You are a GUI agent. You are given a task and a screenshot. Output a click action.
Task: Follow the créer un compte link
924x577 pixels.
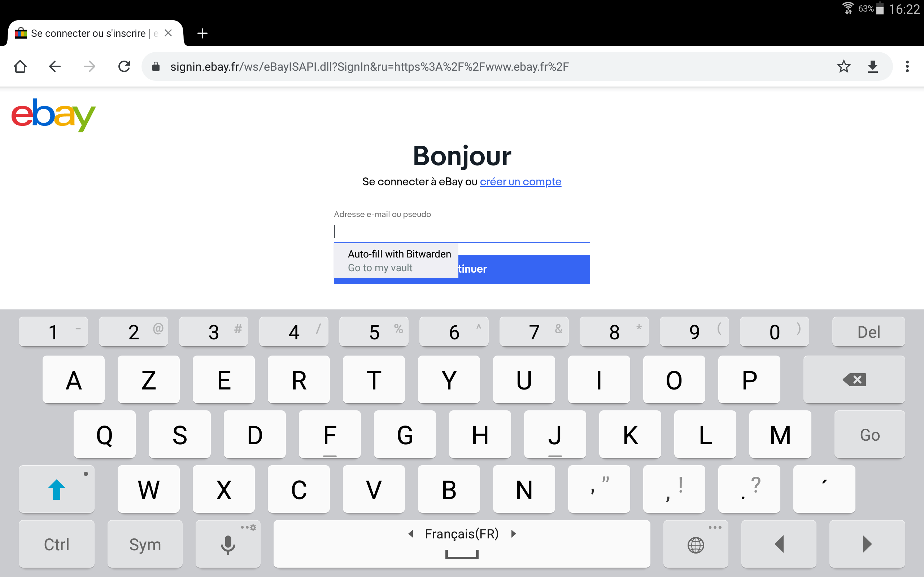click(x=520, y=182)
